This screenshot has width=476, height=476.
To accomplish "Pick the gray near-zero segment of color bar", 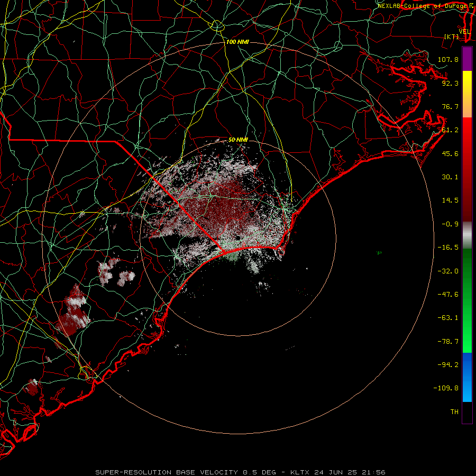I will point(467,235).
